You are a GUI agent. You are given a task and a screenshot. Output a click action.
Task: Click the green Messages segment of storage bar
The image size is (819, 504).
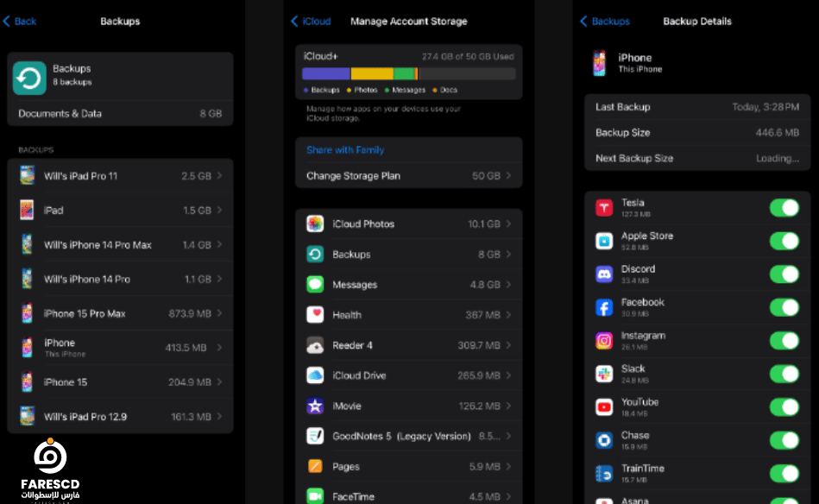point(404,73)
